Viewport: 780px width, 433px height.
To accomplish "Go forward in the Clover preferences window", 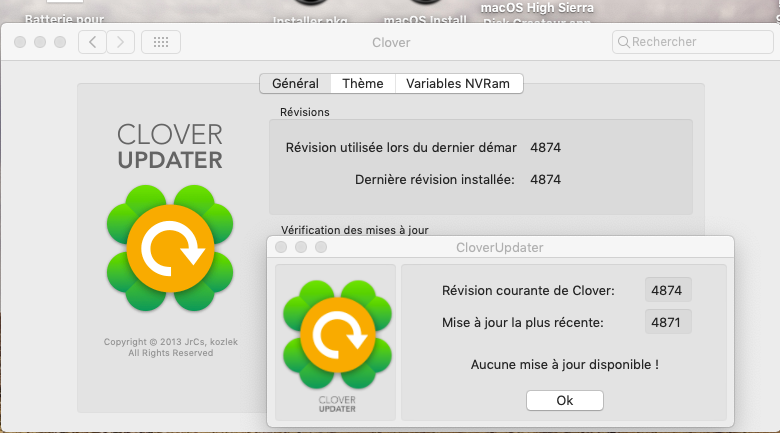I will [x=120, y=42].
